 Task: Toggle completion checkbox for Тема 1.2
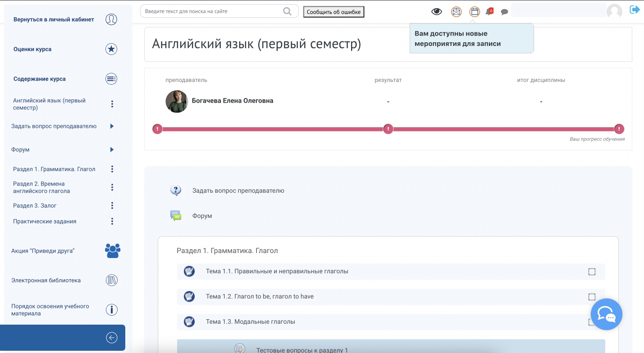[592, 297]
